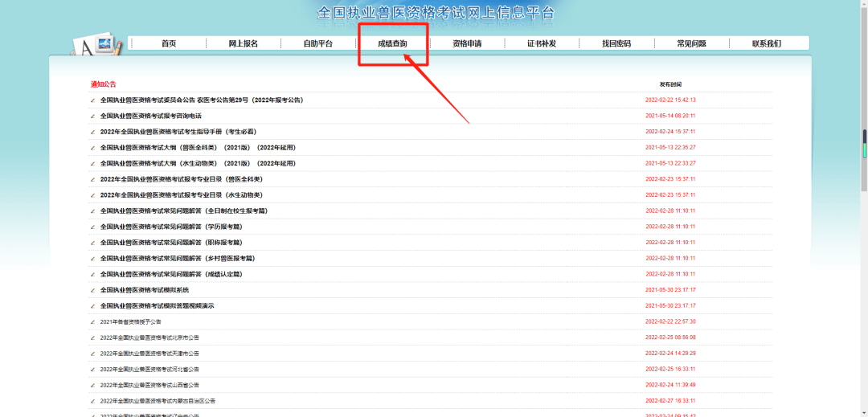
Task: Click the pencil icon beside 模拟答题视频演示 entry
Action: (92, 306)
